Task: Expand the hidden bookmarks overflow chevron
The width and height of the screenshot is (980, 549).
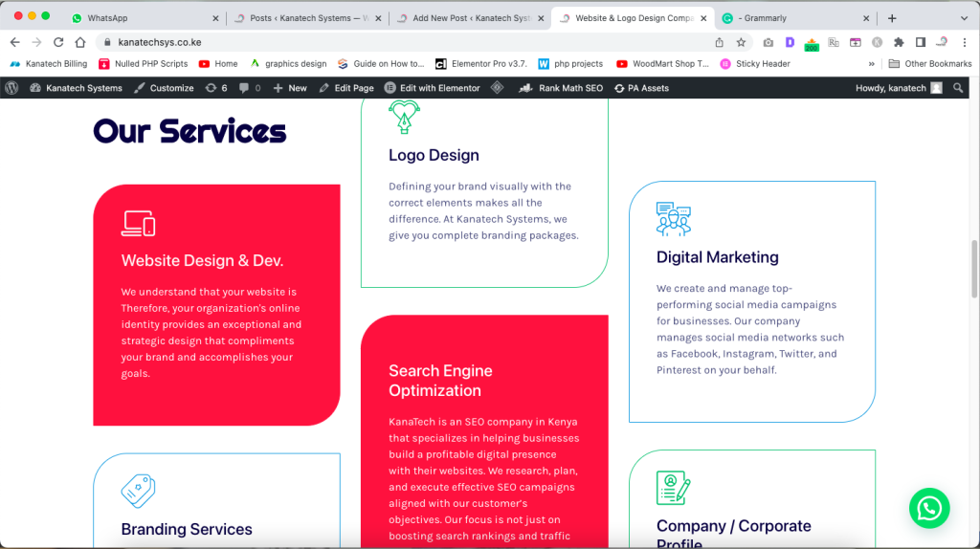Action: pyautogui.click(x=871, y=64)
